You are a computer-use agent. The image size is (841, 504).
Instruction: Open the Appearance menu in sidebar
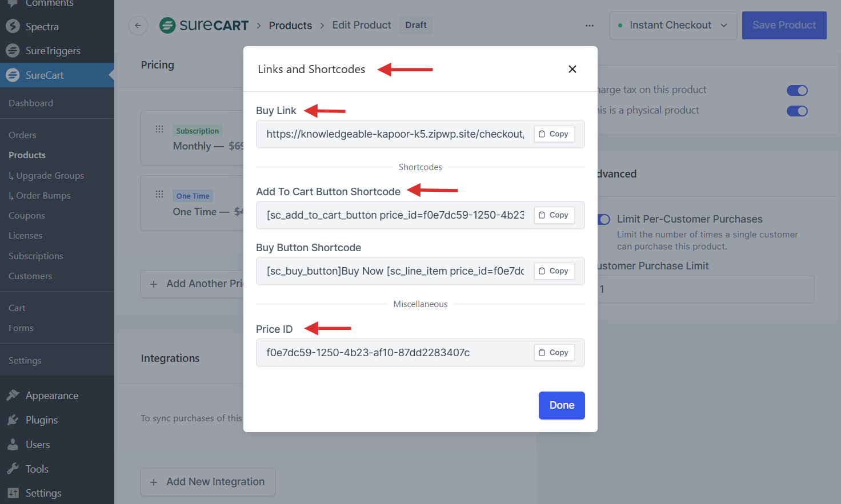pos(52,396)
